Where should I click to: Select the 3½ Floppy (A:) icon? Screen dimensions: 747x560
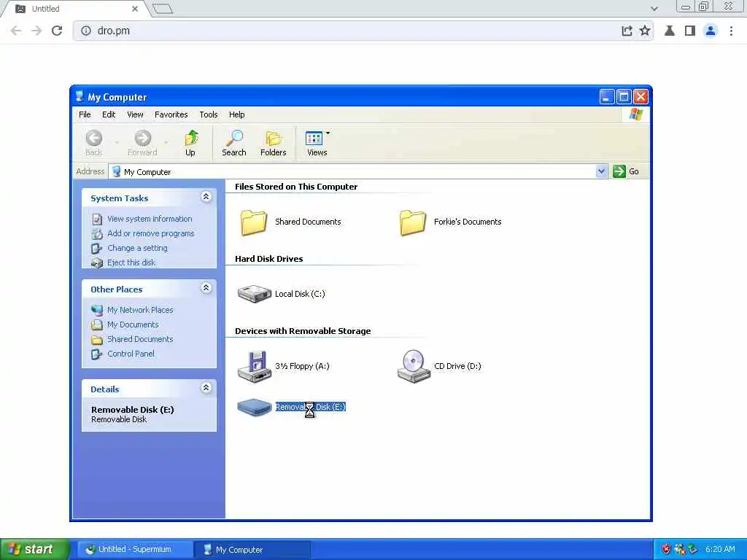point(255,367)
